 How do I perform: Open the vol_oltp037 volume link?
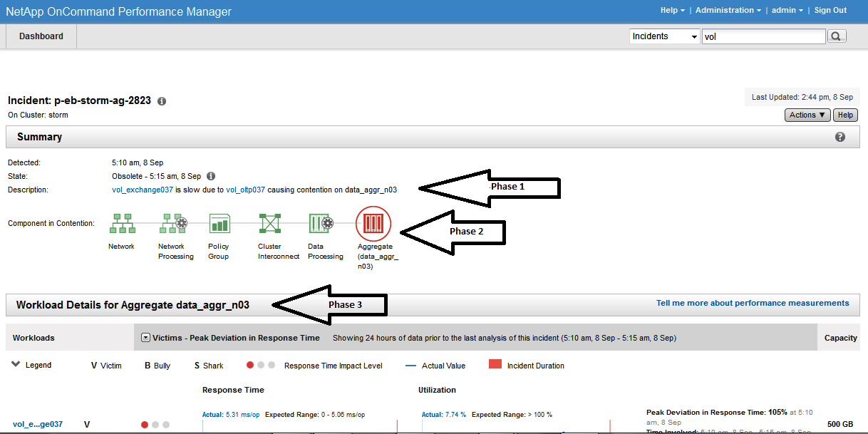pyautogui.click(x=245, y=190)
